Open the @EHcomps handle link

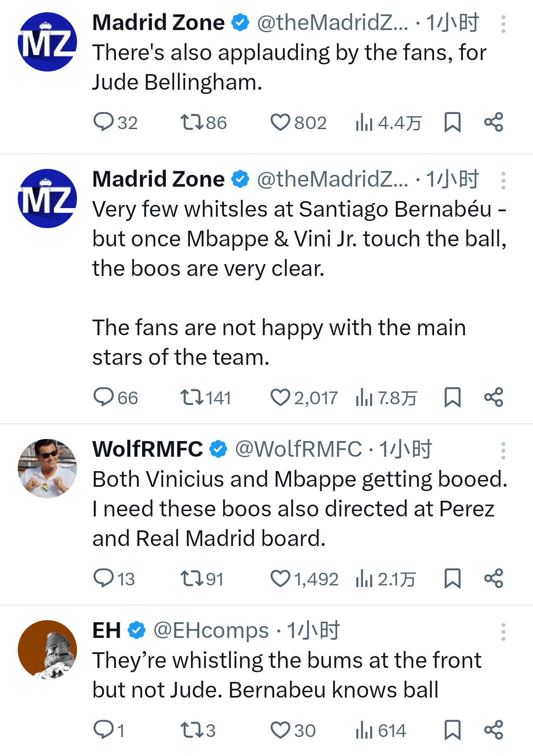pos(211,631)
